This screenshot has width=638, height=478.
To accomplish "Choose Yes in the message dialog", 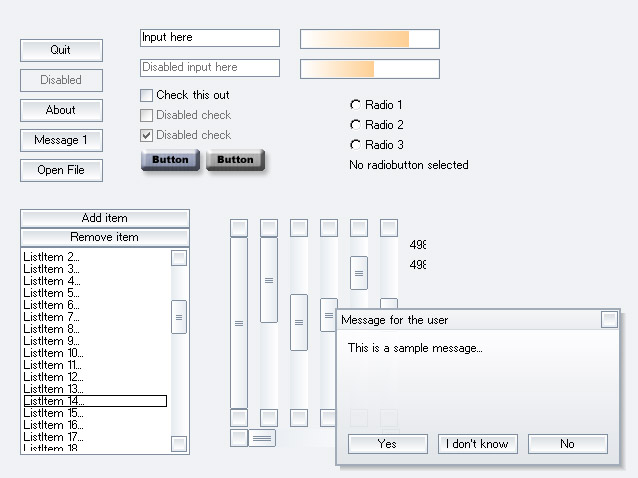I will pyautogui.click(x=388, y=444).
